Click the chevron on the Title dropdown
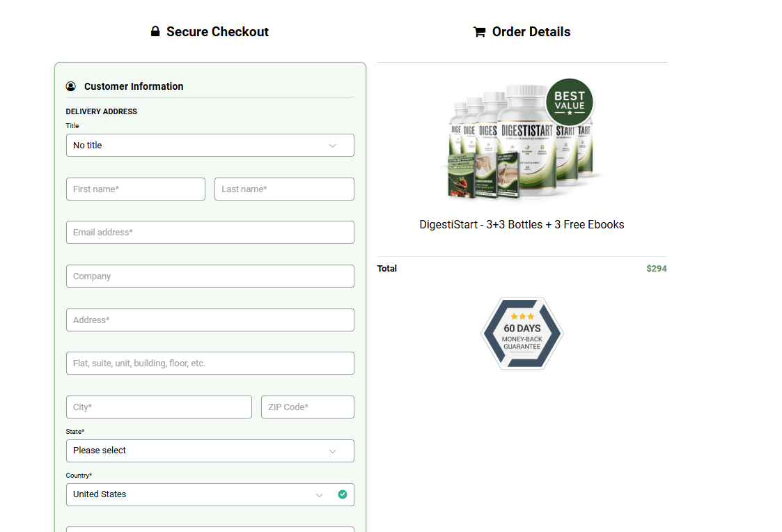Screen dimensions: 782x532 coord(333,145)
